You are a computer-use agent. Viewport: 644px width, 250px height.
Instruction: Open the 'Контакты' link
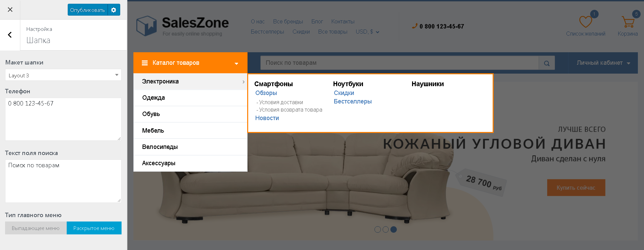coord(343,22)
